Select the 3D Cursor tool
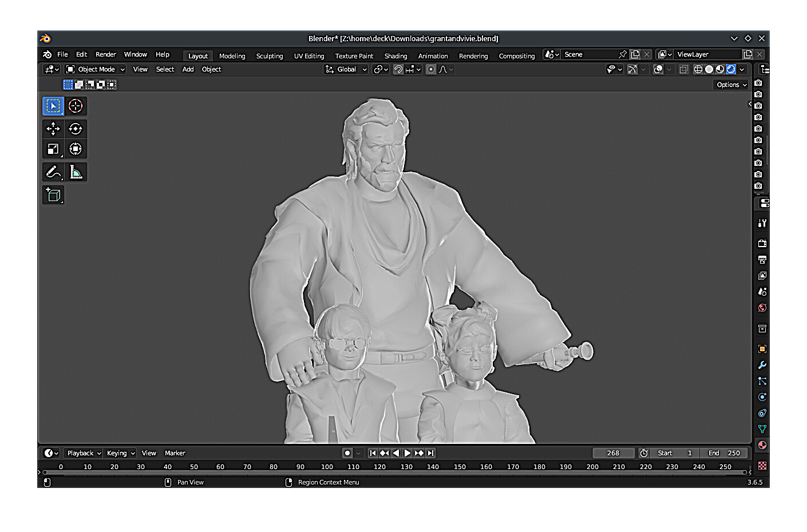Image resolution: width=807 pixels, height=532 pixels. (x=76, y=106)
